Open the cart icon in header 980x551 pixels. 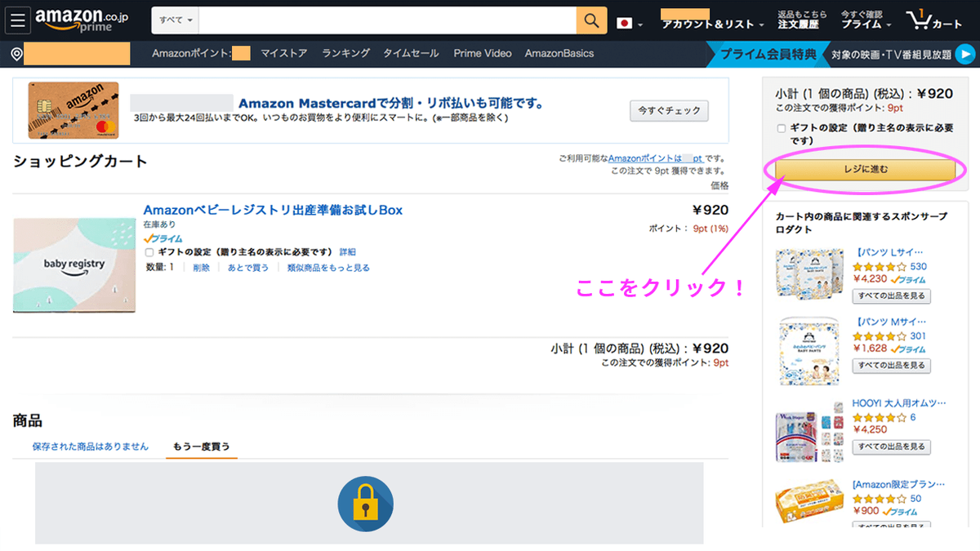click(x=934, y=20)
